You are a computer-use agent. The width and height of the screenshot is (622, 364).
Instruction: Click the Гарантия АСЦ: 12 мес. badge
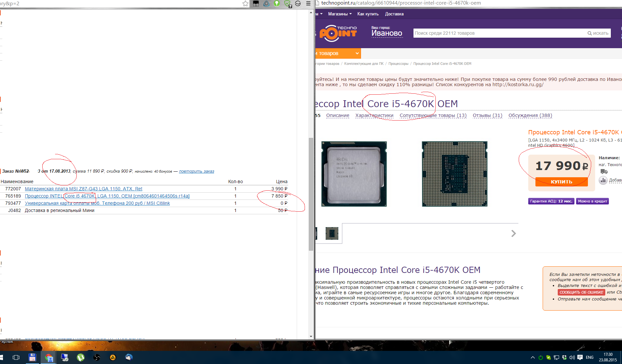551,201
